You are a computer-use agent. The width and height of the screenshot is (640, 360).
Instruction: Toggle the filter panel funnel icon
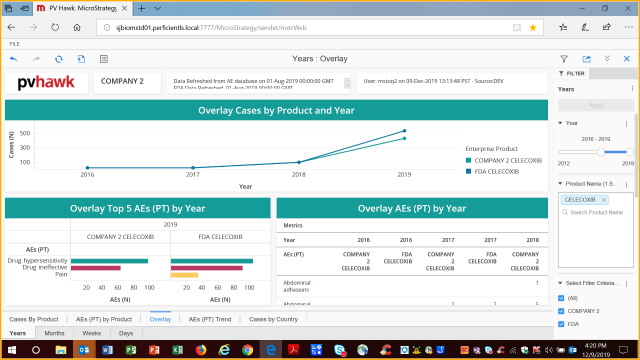[564, 59]
